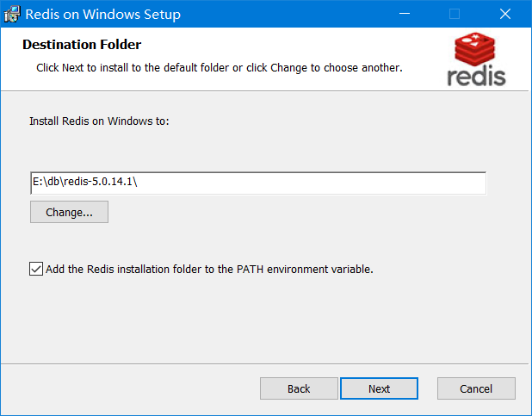
Task: Cancel the Redis installation
Action: point(476,388)
